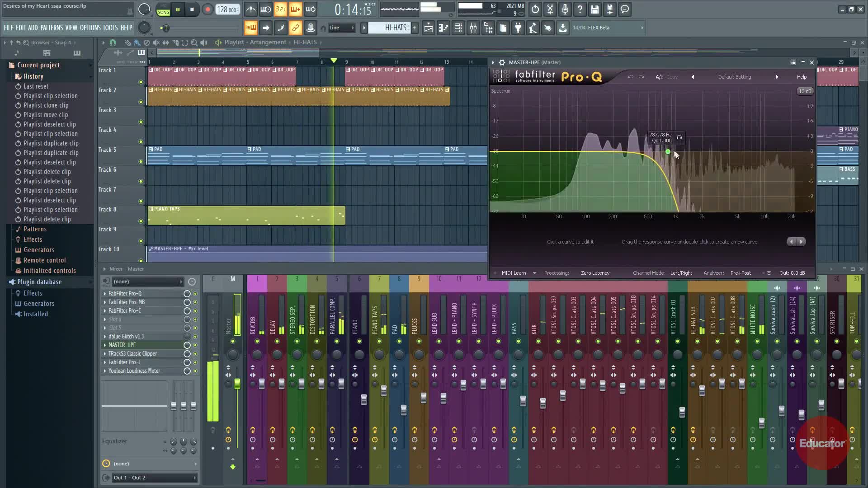Open the plugin picker plug icon
Viewport: 868px width, 488px height.
[518, 28]
